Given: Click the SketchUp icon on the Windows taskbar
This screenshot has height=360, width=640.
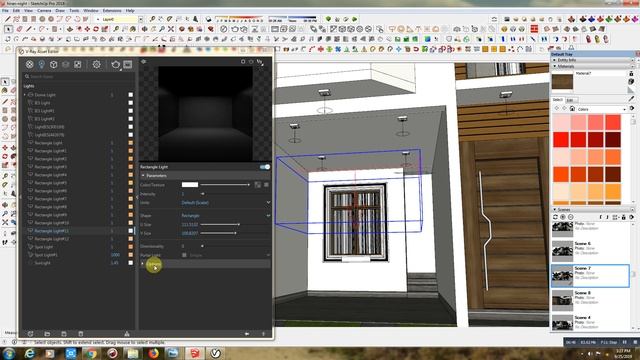Looking at the screenshot, I should (x=195, y=353).
